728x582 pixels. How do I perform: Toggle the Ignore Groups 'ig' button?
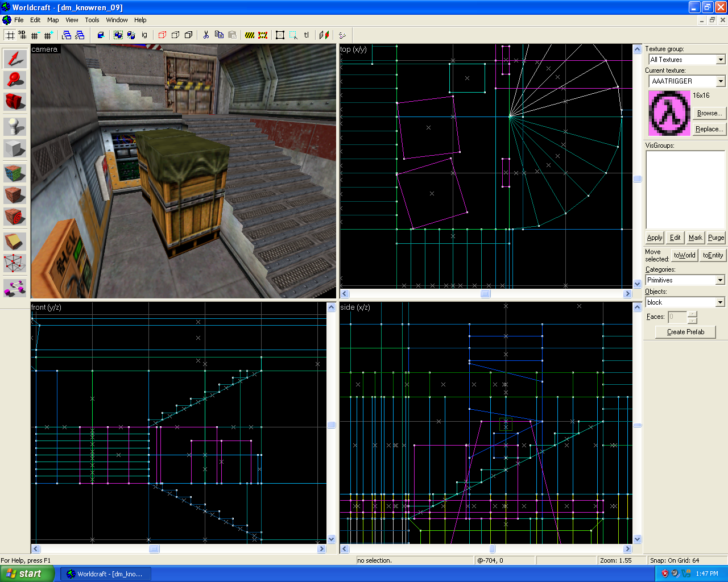(144, 35)
